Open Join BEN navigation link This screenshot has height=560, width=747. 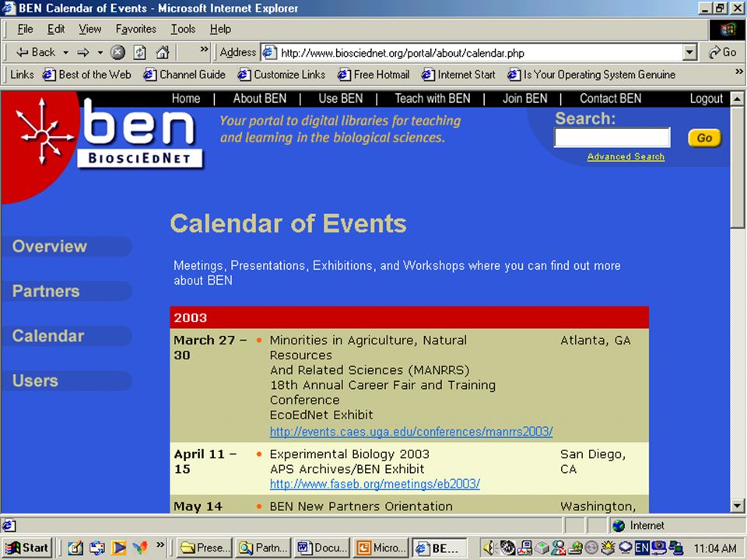[x=525, y=99]
